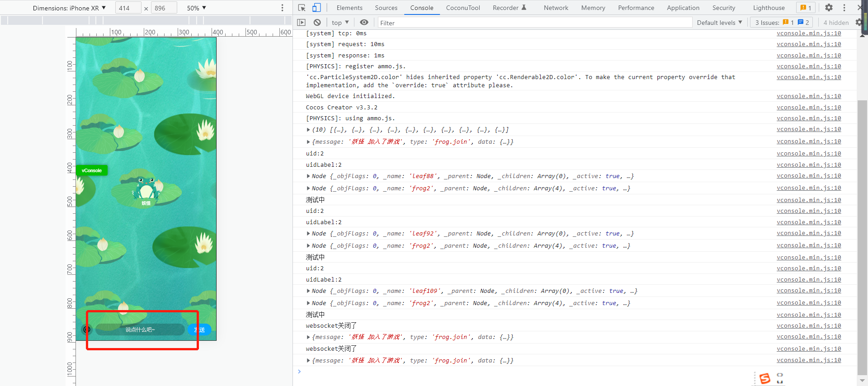Open the Security tab

[x=724, y=8]
